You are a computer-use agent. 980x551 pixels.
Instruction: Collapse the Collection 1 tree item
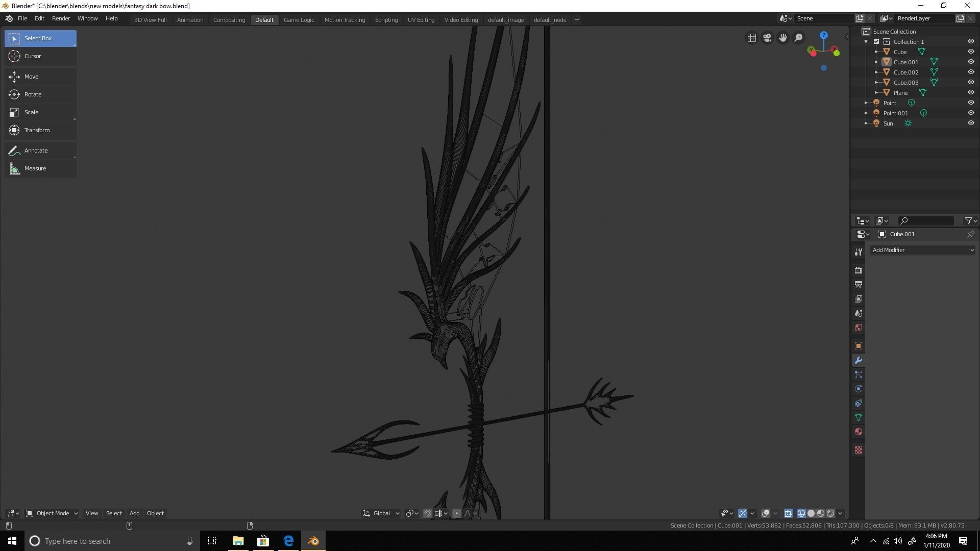point(865,41)
